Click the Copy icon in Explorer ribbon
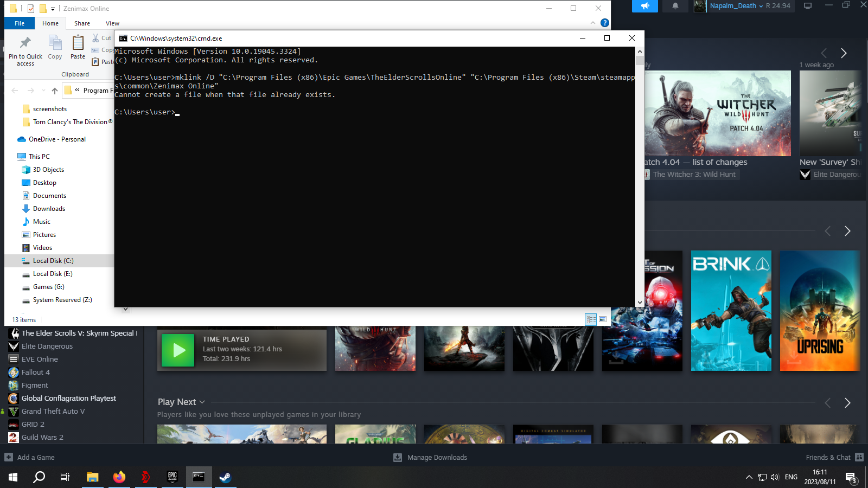Image resolution: width=868 pixels, height=488 pixels. [55, 43]
